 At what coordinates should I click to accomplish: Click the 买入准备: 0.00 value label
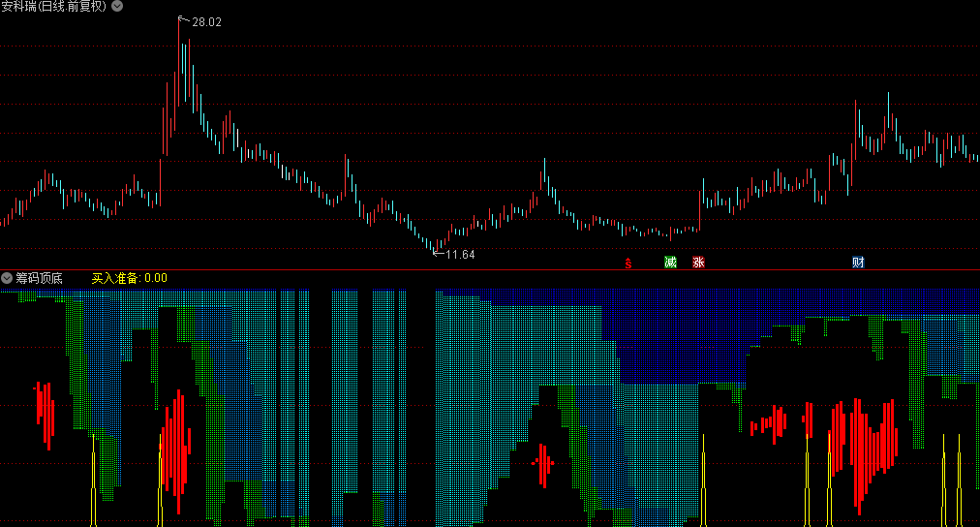[130, 278]
